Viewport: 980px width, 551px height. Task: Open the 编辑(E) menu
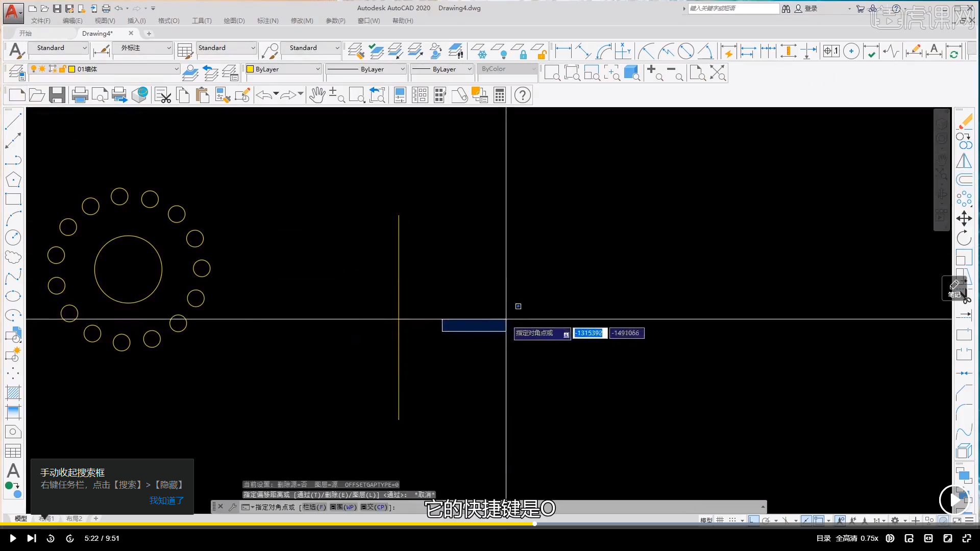coord(72,21)
